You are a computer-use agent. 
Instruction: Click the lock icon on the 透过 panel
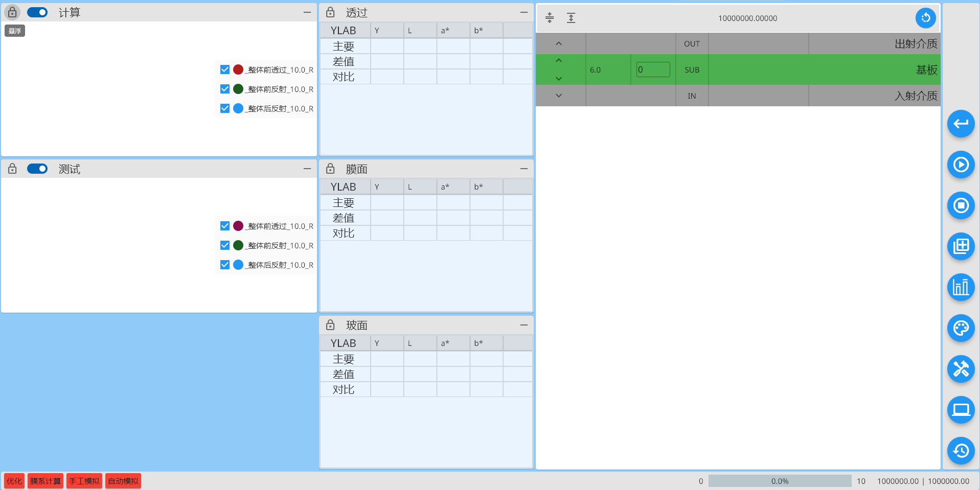pyautogui.click(x=330, y=12)
